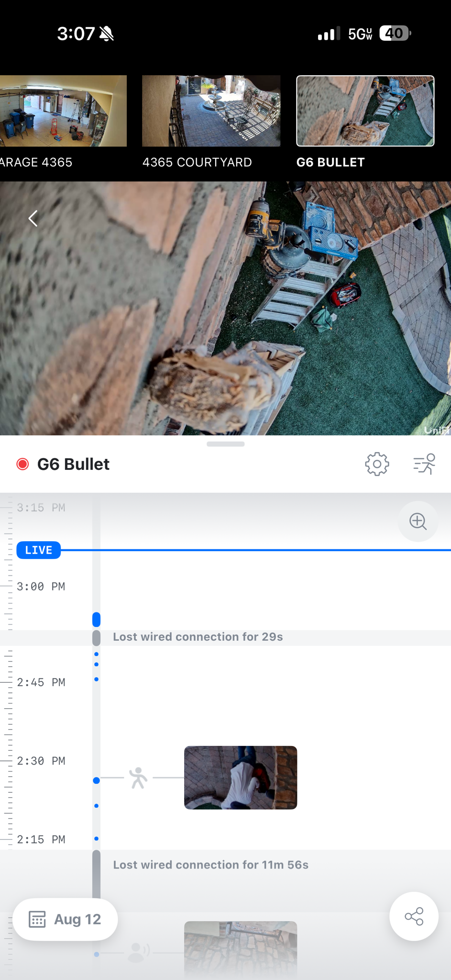Select the 4365 COURTYARD camera tab
The height and width of the screenshot is (980, 451).
pos(211,122)
